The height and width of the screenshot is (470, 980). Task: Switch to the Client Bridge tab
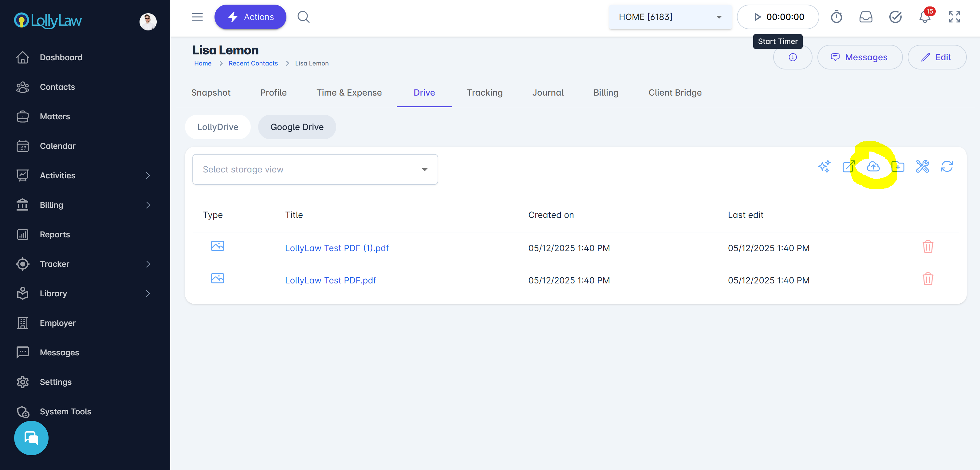pos(675,93)
